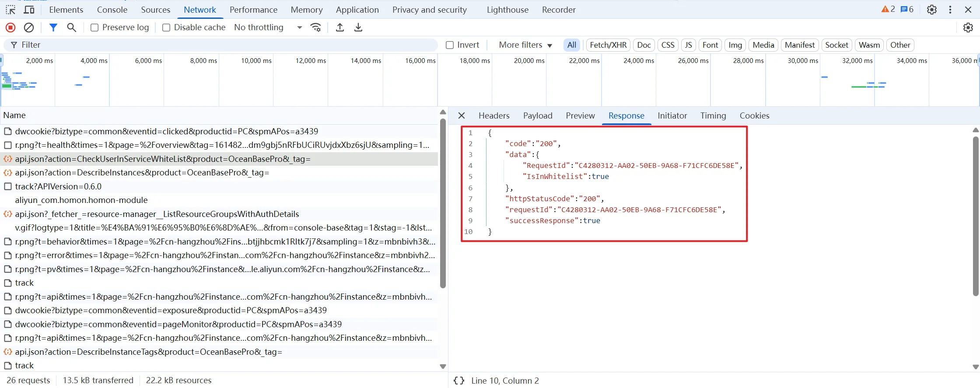980x388 pixels.
Task: Filter requests by Other type
Action: pyautogui.click(x=900, y=45)
